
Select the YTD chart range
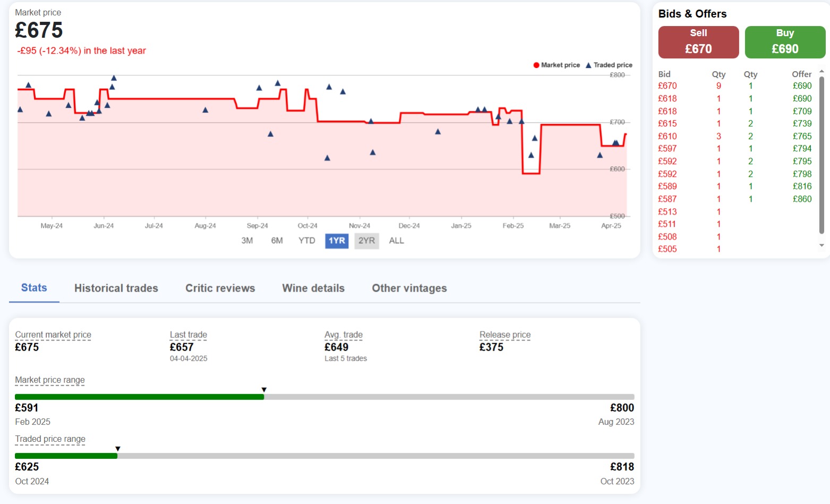click(306, 241)
